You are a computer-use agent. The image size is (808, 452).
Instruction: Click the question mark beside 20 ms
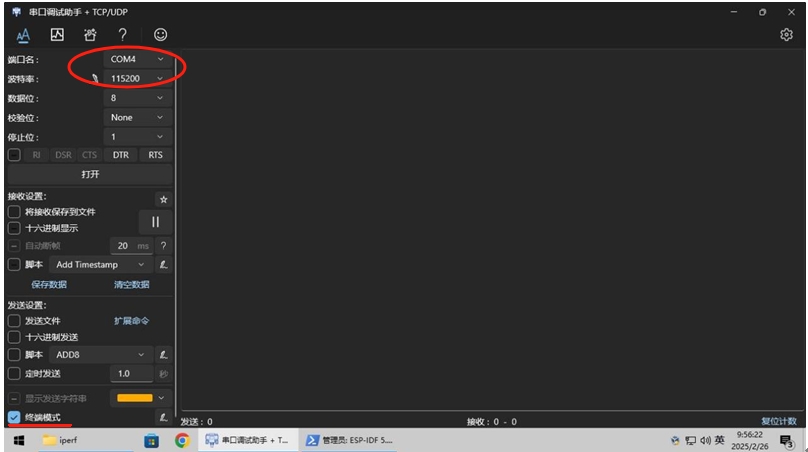click(163, 246)
